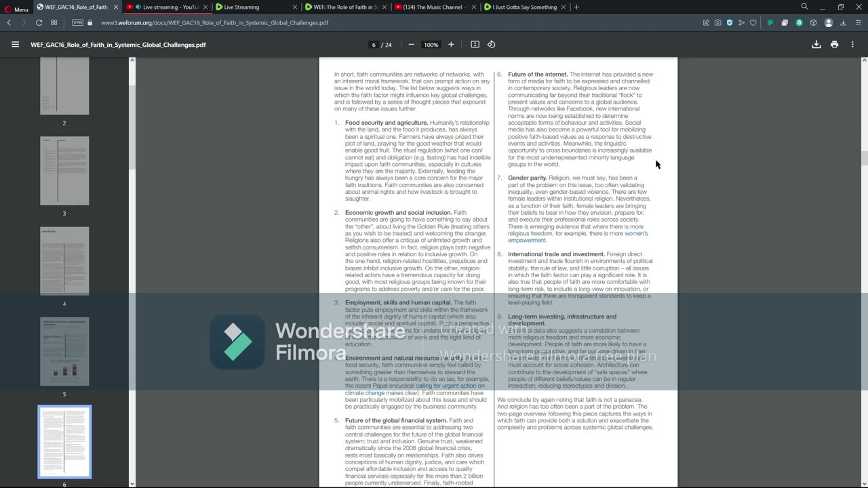Go forward with the forward arrow
The width and height of the screenshot is (868, 488).
24,22
